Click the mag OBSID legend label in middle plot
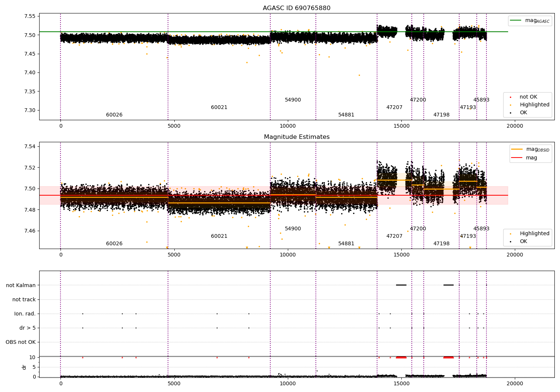560x392 pixels. [538, 149]
